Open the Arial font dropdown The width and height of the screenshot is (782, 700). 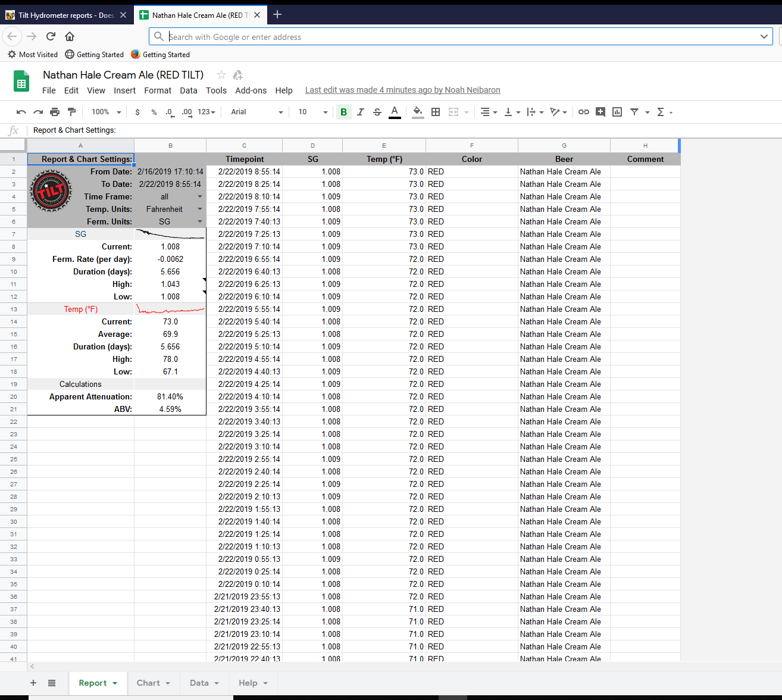pos(257,112)
